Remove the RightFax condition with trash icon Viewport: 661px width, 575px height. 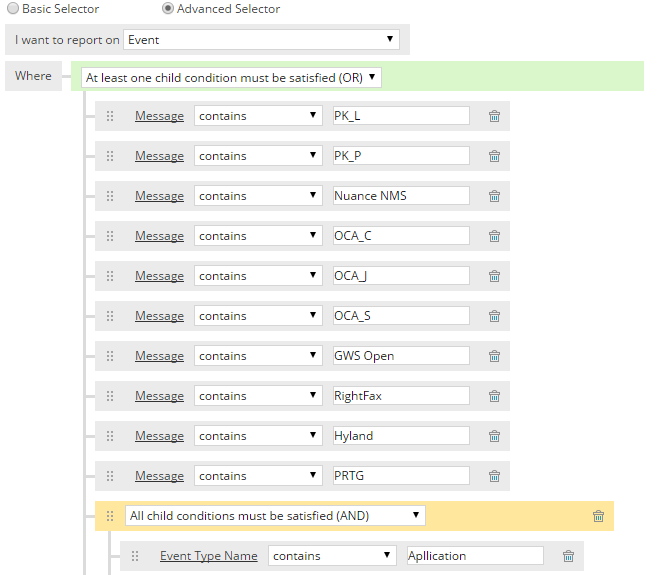(494, 396)
